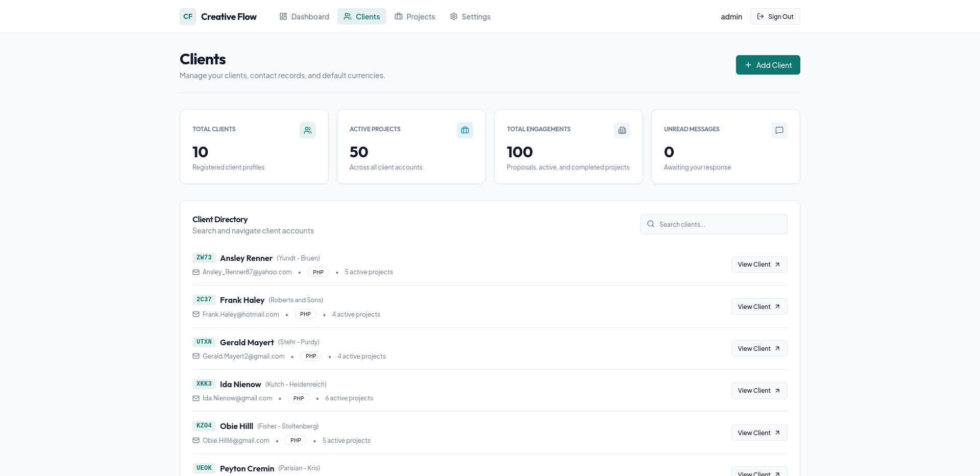Click the Frank Haley client name
Image resolution: width=980 pixels, height=476 pixels.
(242, 300)
